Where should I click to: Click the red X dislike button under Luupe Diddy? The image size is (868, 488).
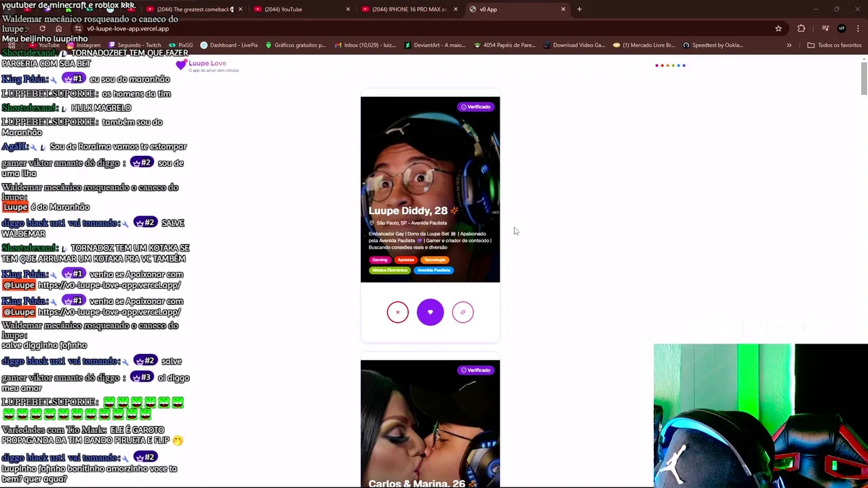click(397, 312)
